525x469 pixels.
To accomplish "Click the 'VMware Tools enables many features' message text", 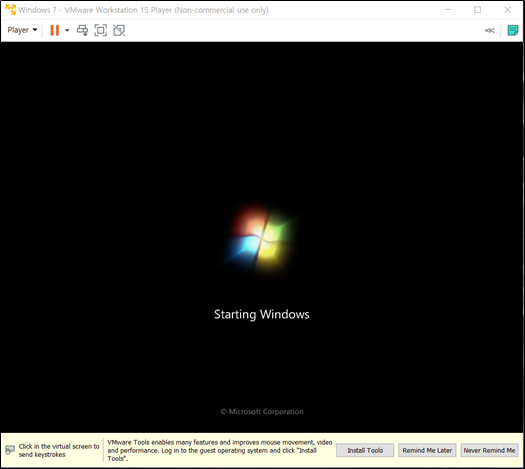I will [220, 450].
